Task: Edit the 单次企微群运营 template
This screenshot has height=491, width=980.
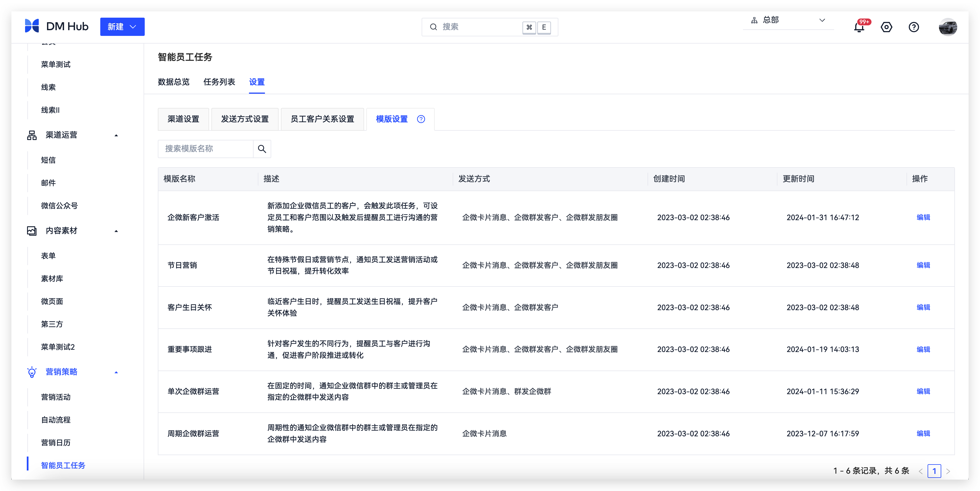Action: pyautogui.click(x=923, y=391)
